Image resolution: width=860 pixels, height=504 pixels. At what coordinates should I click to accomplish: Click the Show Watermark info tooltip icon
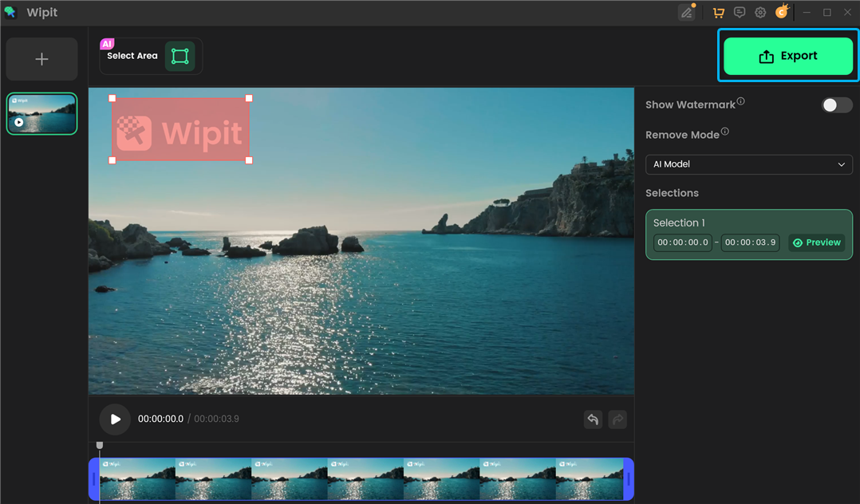pyautogui.click(x=741, y=100)
